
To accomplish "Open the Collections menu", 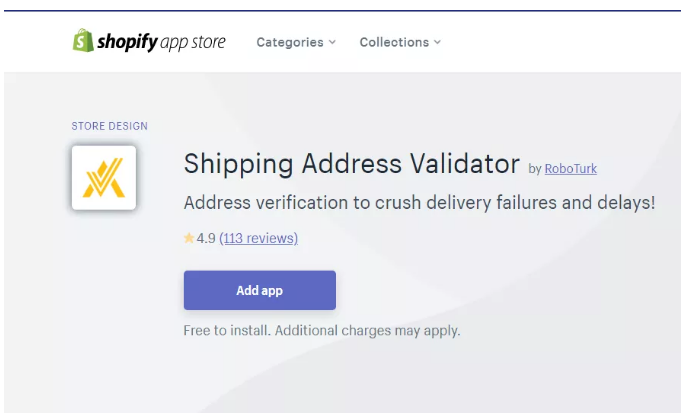I will (x=394, y=42).
